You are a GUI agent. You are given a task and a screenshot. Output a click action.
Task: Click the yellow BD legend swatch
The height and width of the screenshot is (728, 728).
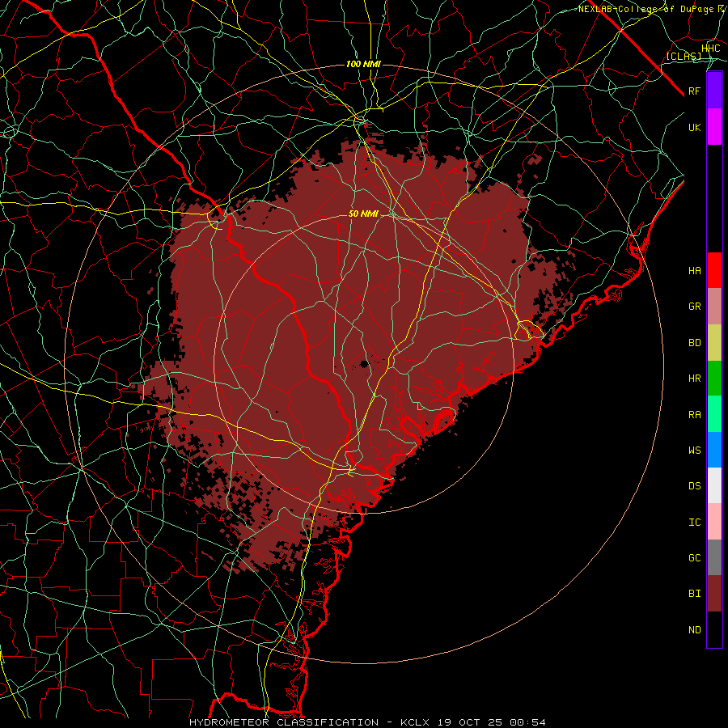pos(714,343)
